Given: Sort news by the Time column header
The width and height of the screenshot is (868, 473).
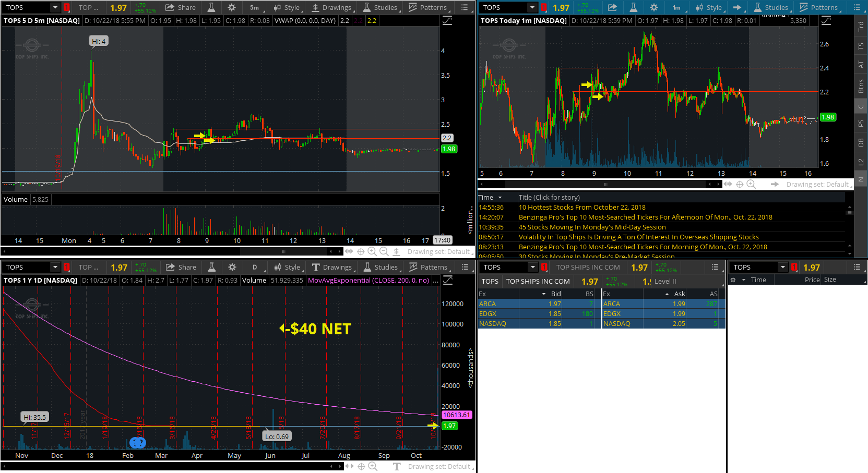Looking at the screenshot, I should pyautogui.click(x=497, y=197).
